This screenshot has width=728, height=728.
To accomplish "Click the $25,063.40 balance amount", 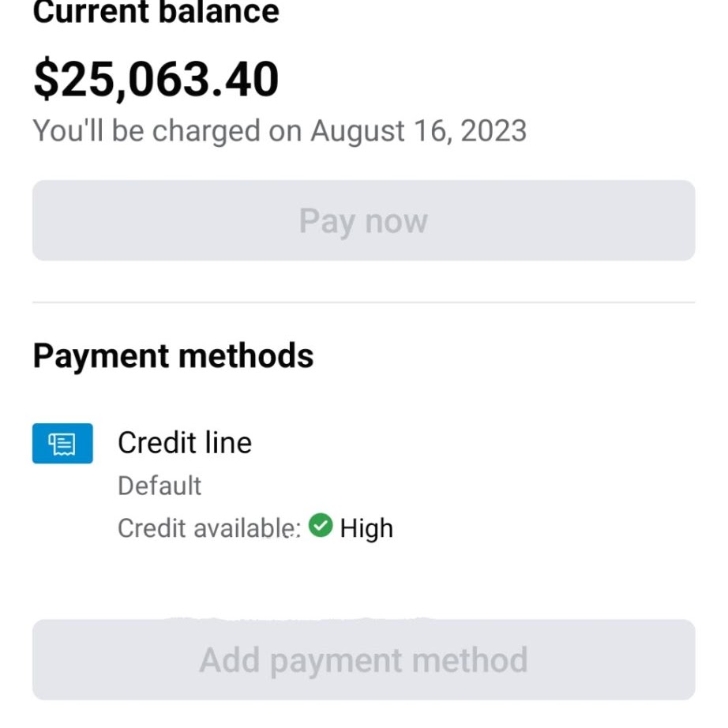I will [156, 79].
